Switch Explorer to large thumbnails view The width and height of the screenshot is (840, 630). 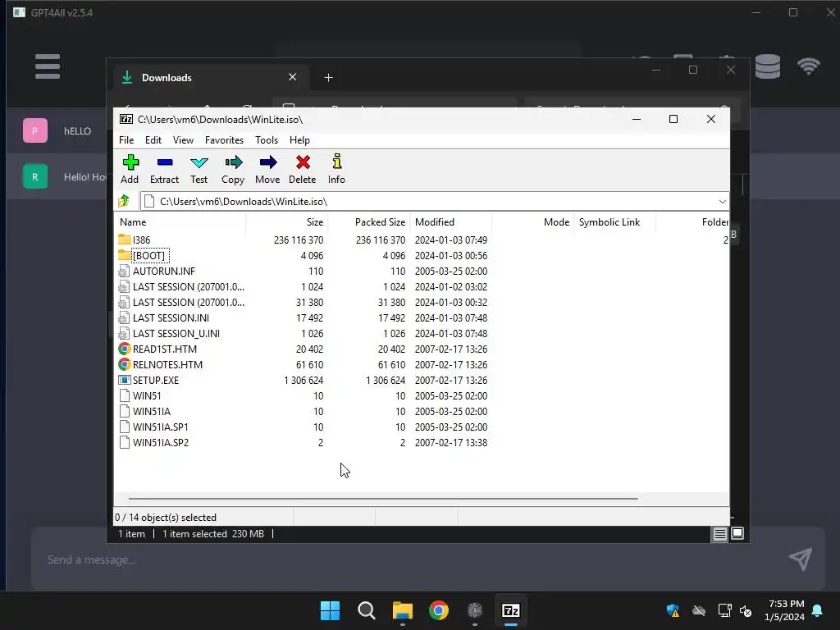(x=737, y=533)
